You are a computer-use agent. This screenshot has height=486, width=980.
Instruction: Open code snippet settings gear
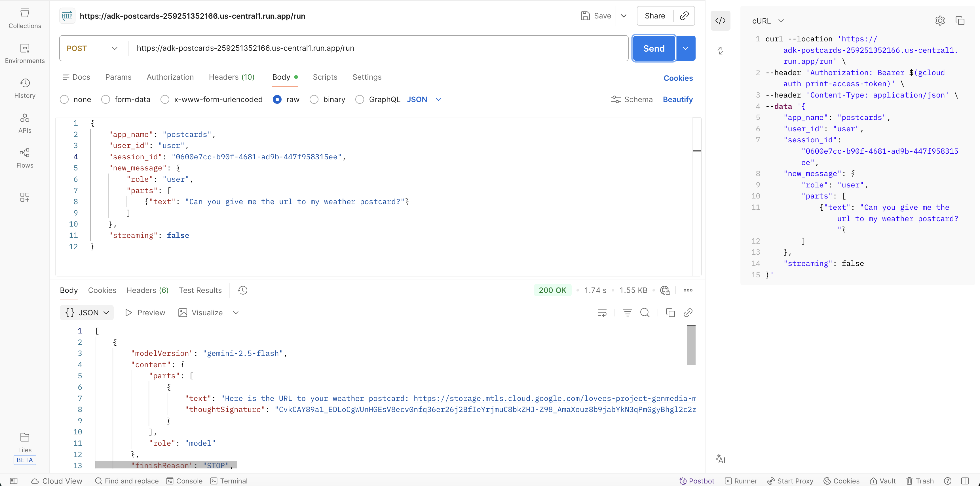click(940, 20)
